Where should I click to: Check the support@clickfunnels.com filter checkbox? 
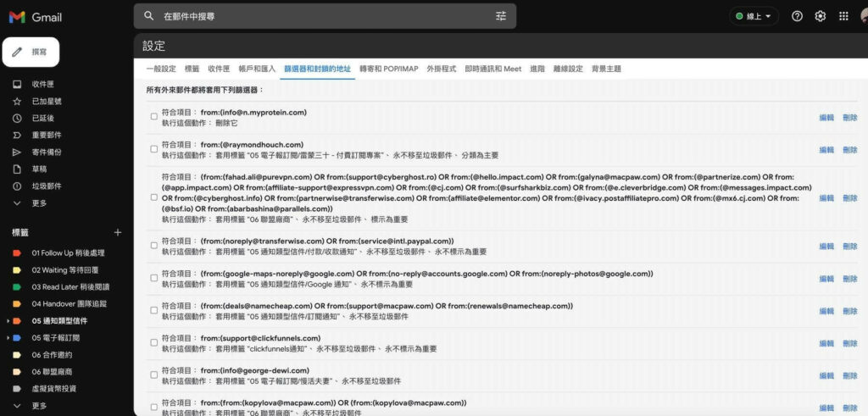pos(154,343)
